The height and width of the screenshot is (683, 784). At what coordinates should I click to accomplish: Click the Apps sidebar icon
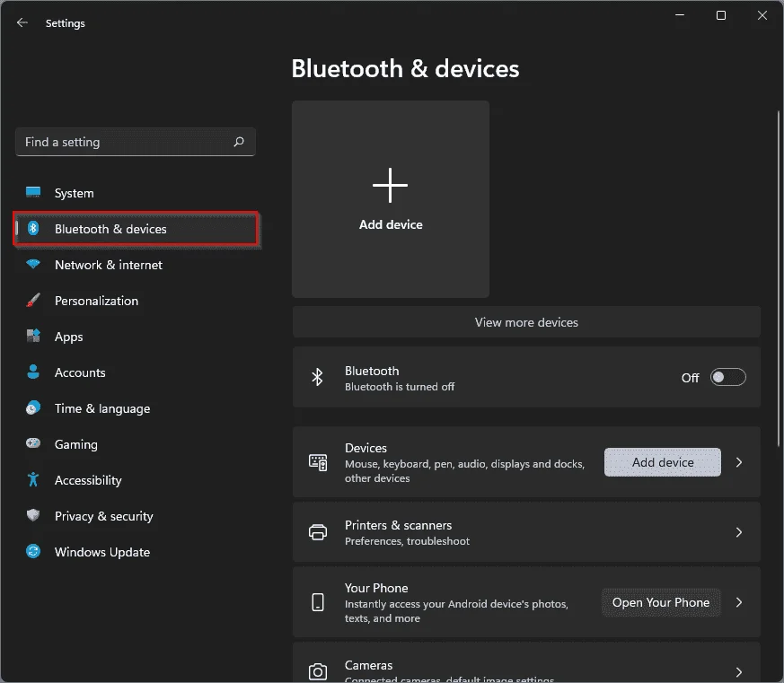[x=33, y=336]
